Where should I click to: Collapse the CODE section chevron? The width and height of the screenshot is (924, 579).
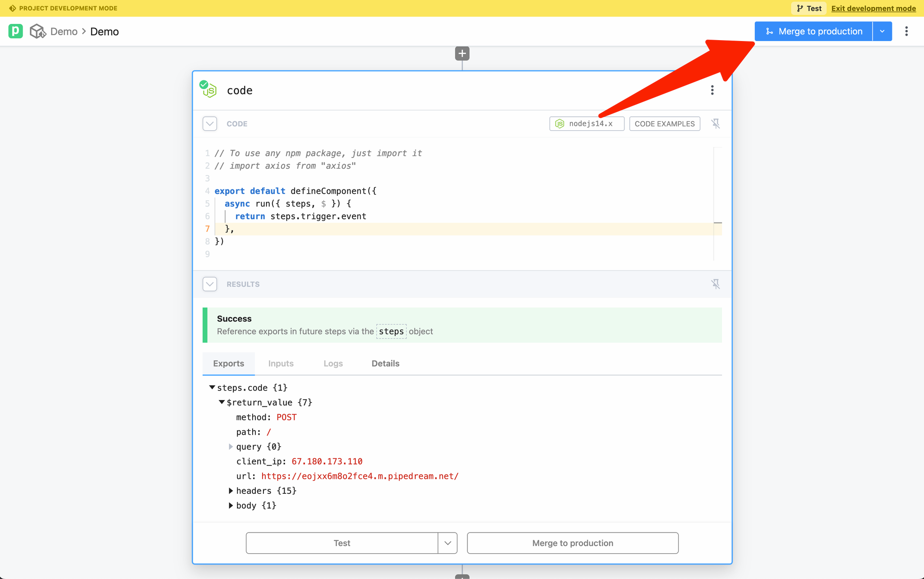pos(210,124)
